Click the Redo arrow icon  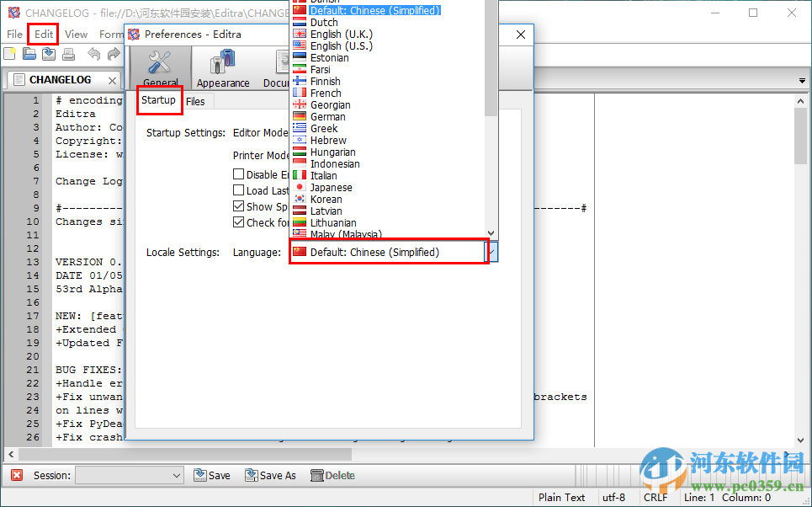(114, 53)
